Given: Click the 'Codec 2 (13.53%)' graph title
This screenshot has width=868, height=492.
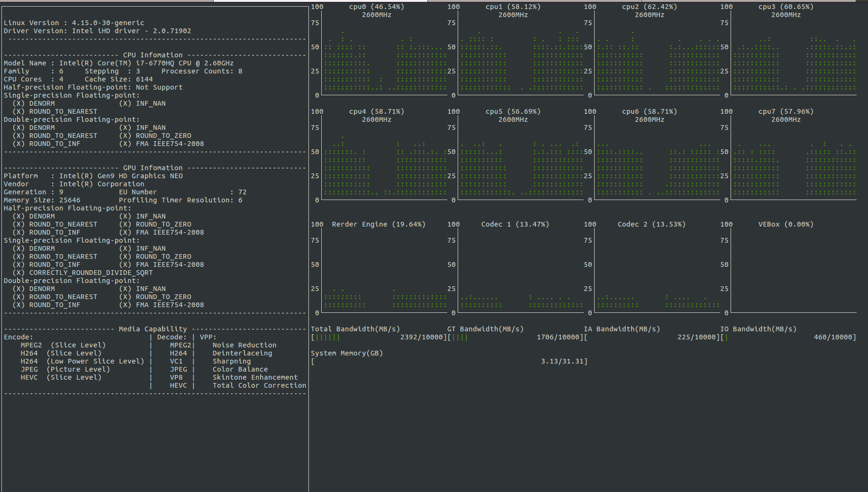Looking at the screenshot, I should [651, 224].
